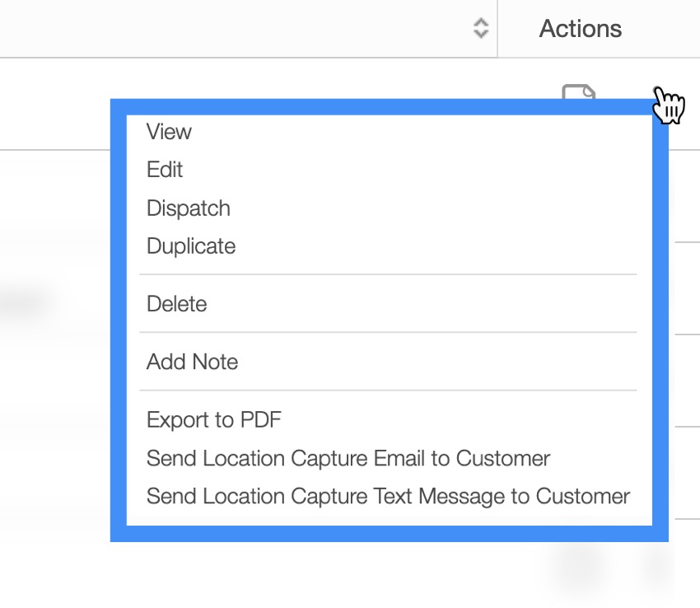Click the downward sort arrow
The height and width of the screenshot is (608, 700).
coord(481,35)
